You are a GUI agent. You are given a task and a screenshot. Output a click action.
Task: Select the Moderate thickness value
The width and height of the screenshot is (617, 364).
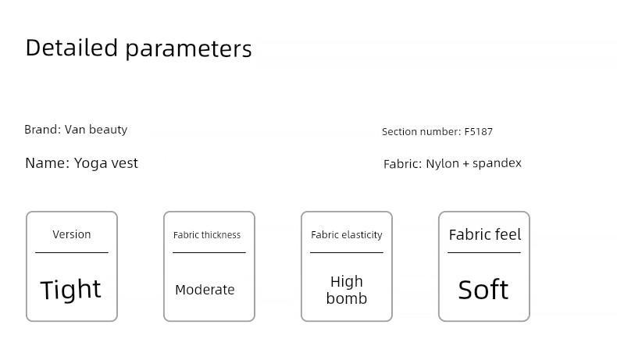click(x=205, y=290)
